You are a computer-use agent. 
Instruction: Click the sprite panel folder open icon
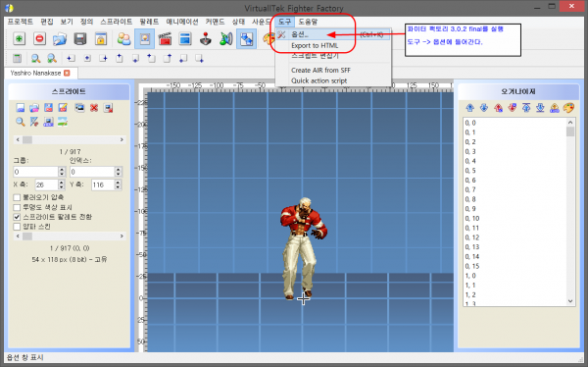34,108
